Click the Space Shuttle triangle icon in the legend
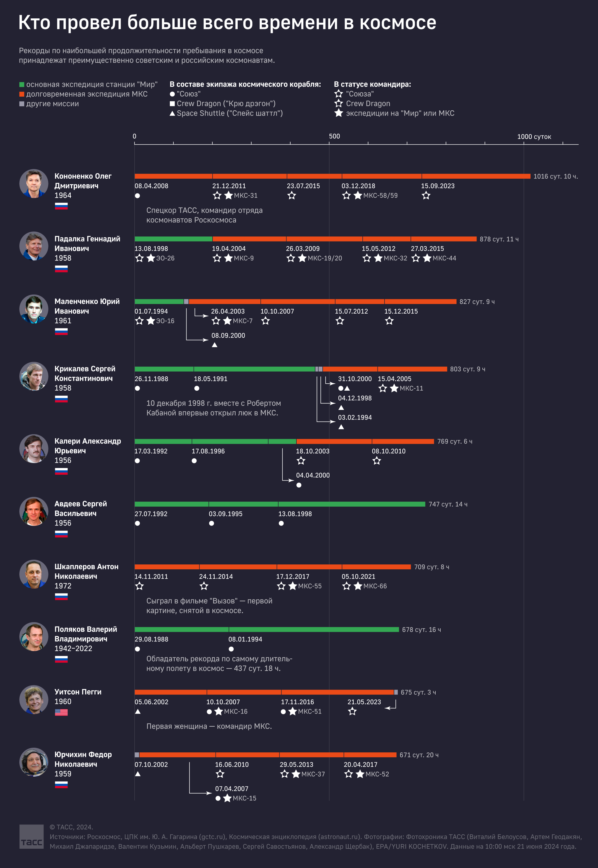Image resolution: width=598 pixels, height=868 pixels. [172, 114]
